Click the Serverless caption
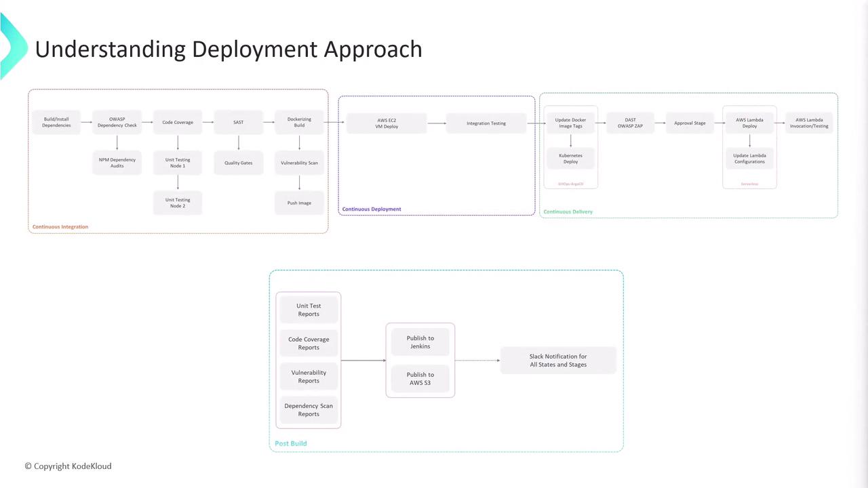The image size is (868, 488). (749, 184)
